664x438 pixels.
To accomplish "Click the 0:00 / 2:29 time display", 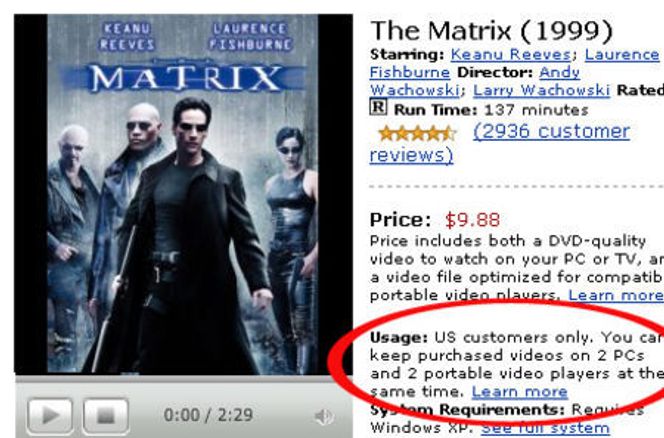I will coord(208,415).
